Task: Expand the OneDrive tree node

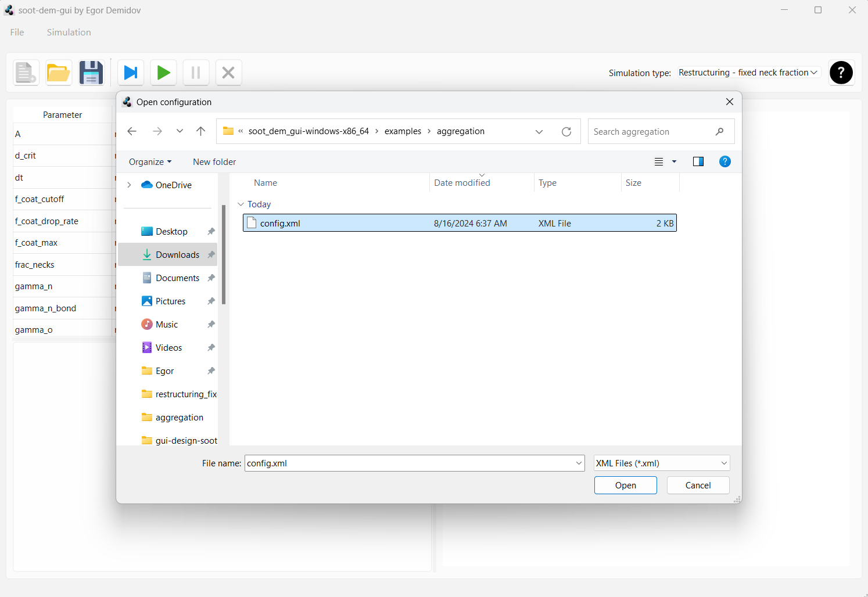Action: (129, 185)
